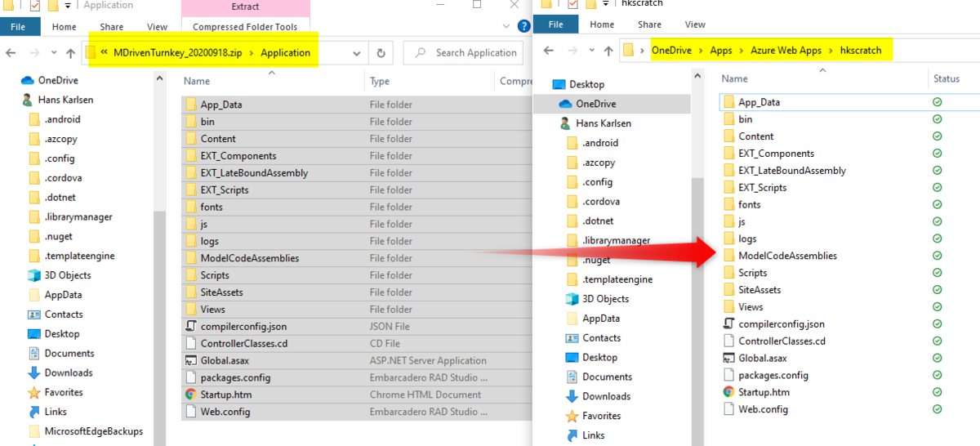Viewport: 980px width, 446px height.
Task: Select Links in hkscratch window sidebar
Action: (x=593, y=435)
